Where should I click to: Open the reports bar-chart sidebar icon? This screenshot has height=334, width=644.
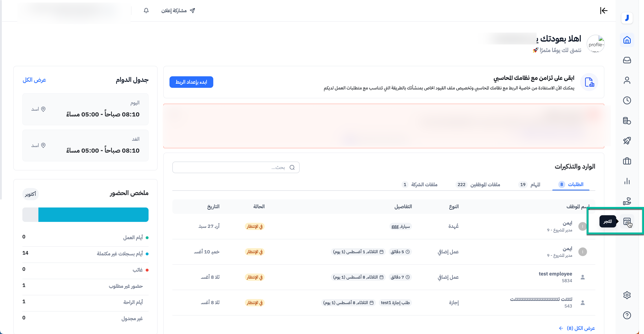click(627, 181)
